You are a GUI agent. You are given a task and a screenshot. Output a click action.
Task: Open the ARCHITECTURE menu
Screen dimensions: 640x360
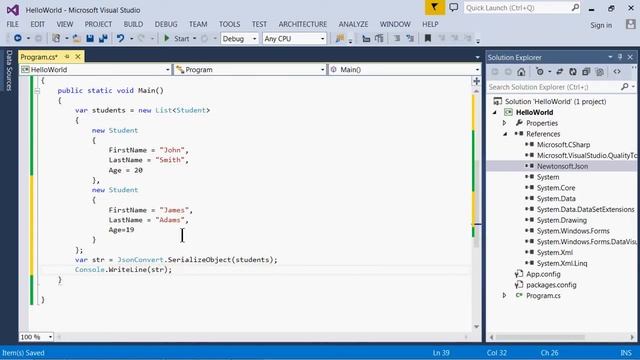point(302,24)
